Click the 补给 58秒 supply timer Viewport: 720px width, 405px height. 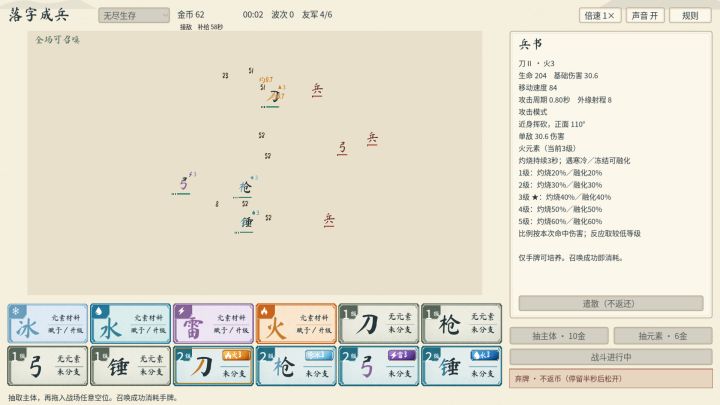[210, 27]
